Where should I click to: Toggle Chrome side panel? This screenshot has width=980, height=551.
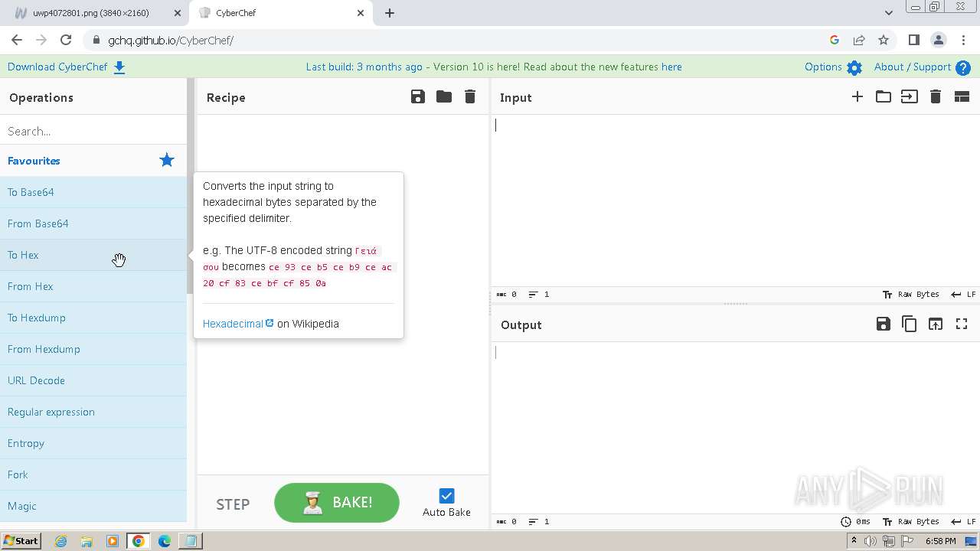tap(913, 40)
